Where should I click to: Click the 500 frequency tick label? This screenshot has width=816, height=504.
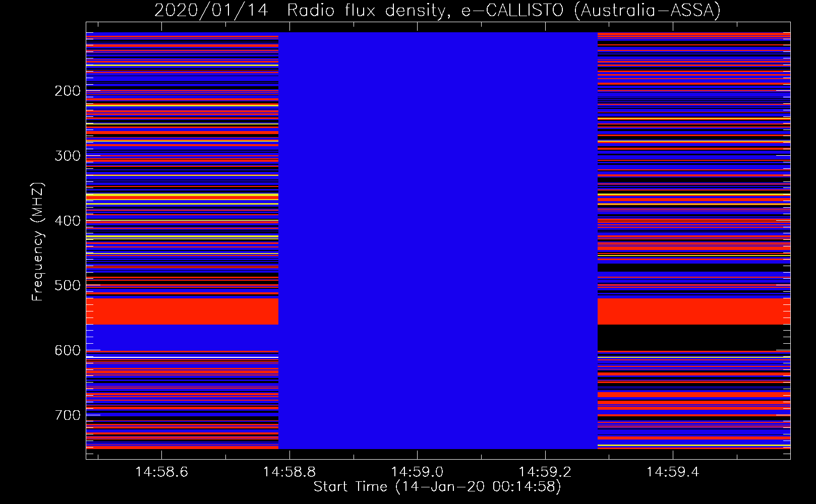68,285
